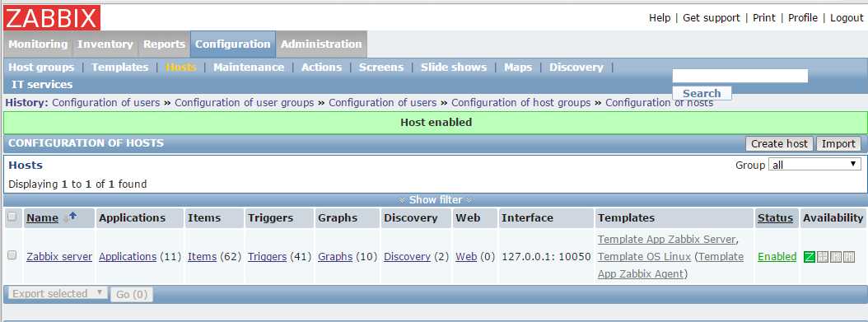
Task: Open the Maintenance submenu
Action: point(249,67)
